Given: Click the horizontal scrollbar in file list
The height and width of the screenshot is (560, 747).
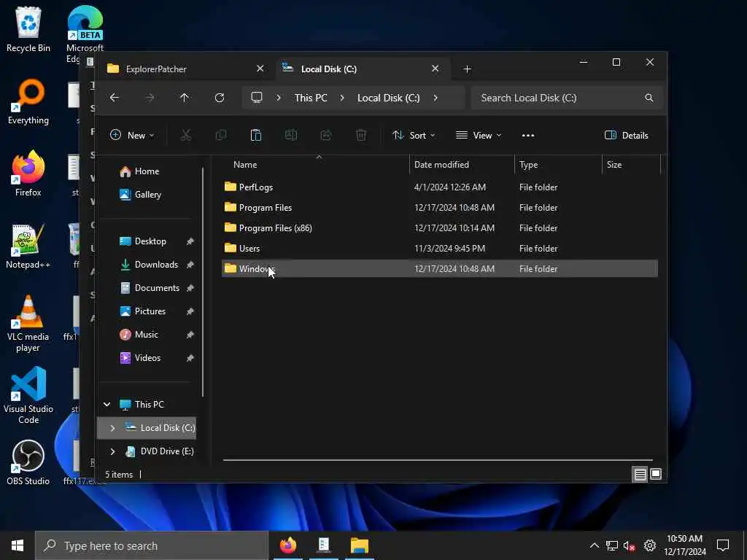Looking at the screenshot, I should tap(438, 460).
